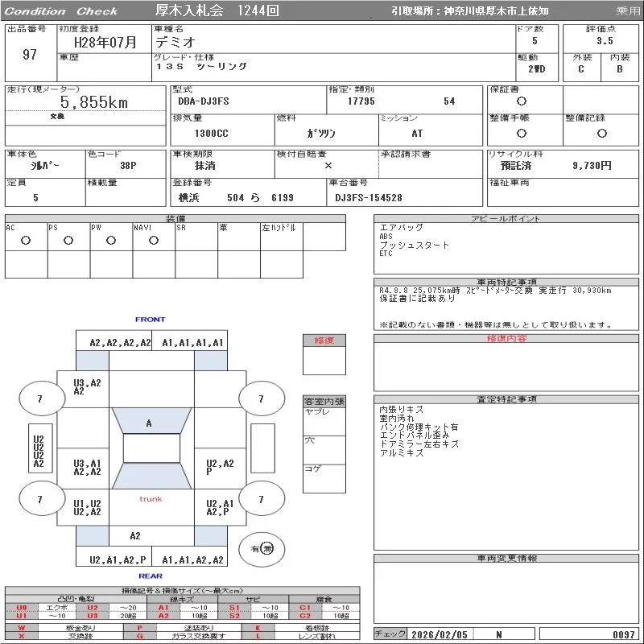The height and width of the screenshot is (644, 644).
Task: Click the U1,U2 U2,A2 panel damage mark
Action: [x=87, y=507]
